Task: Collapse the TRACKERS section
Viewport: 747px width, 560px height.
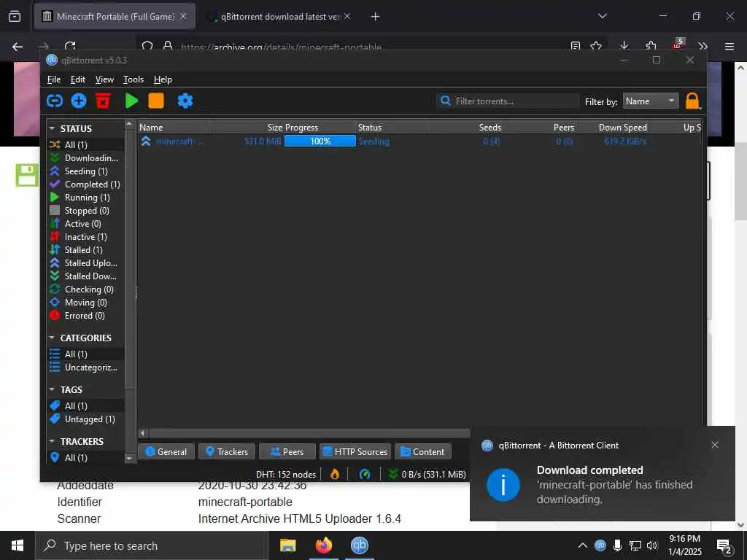Action: (x=52, y=441)
